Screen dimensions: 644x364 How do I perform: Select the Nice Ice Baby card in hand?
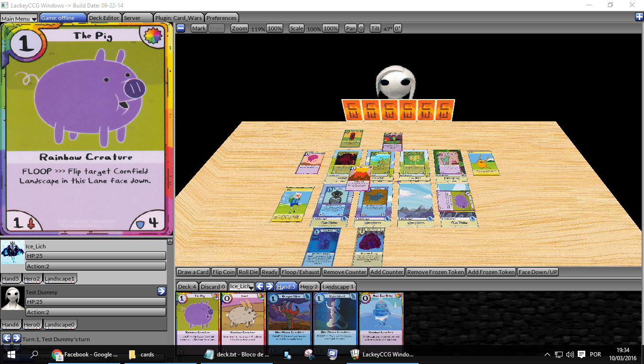381,318
